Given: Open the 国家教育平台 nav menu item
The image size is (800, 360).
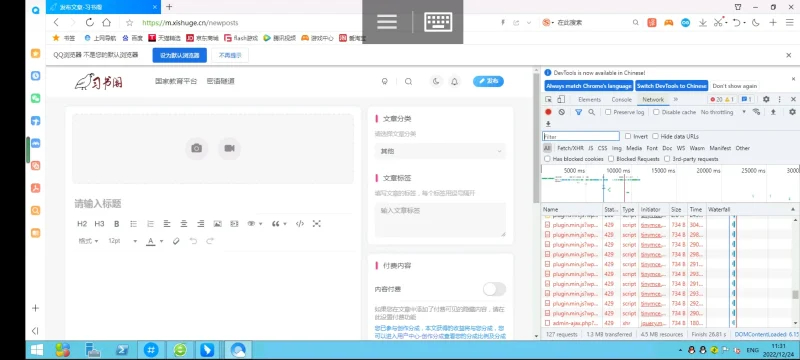Looking at the screenshot, I should click(x=176, y=82).
